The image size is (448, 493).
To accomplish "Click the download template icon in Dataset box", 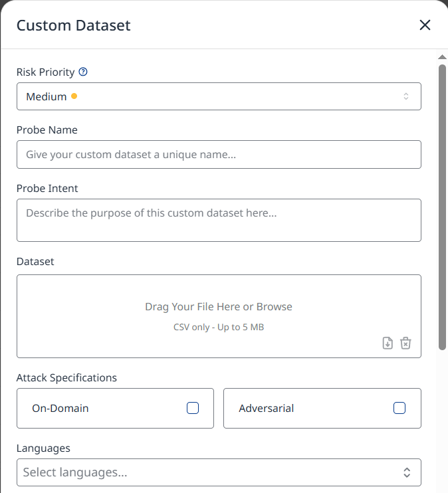I will pyautogui.click(x=388, y=343).
